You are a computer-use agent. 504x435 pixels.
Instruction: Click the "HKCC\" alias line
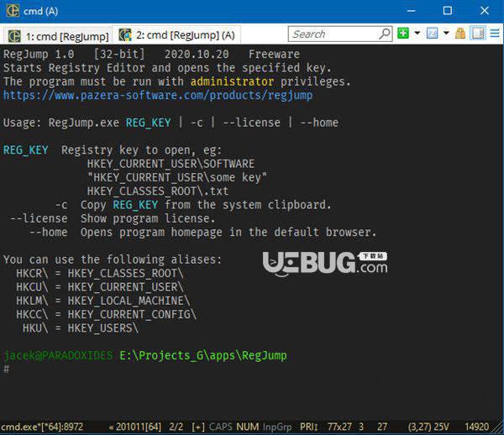(x=106, y=315)
